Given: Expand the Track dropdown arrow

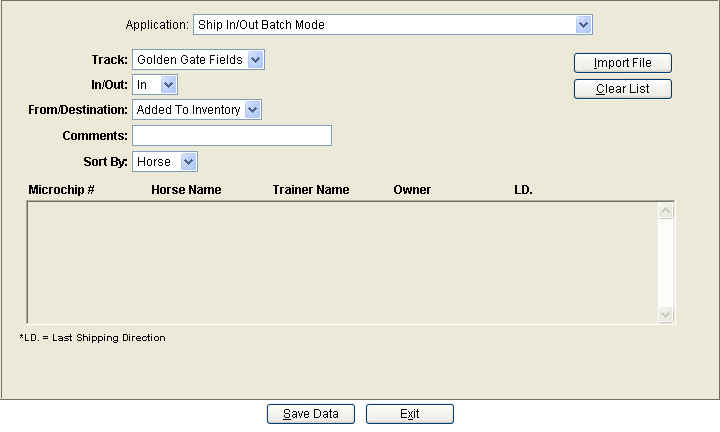Looking at the screenshot, I should coord(255,60).
